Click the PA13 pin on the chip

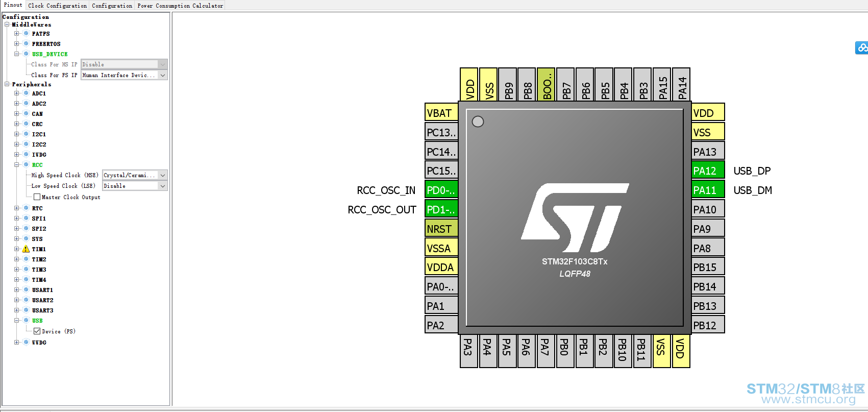[x=708, y=152]
